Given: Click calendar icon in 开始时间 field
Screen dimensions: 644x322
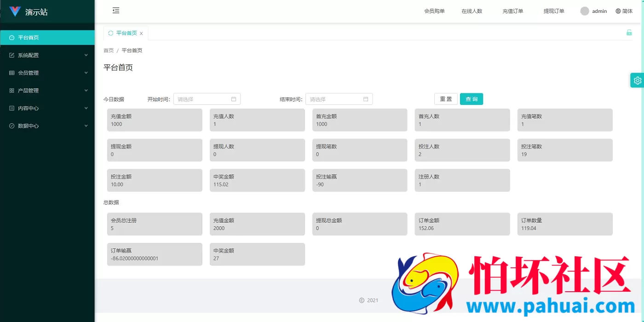Looking at the screenshot, I should click(234, 99).
